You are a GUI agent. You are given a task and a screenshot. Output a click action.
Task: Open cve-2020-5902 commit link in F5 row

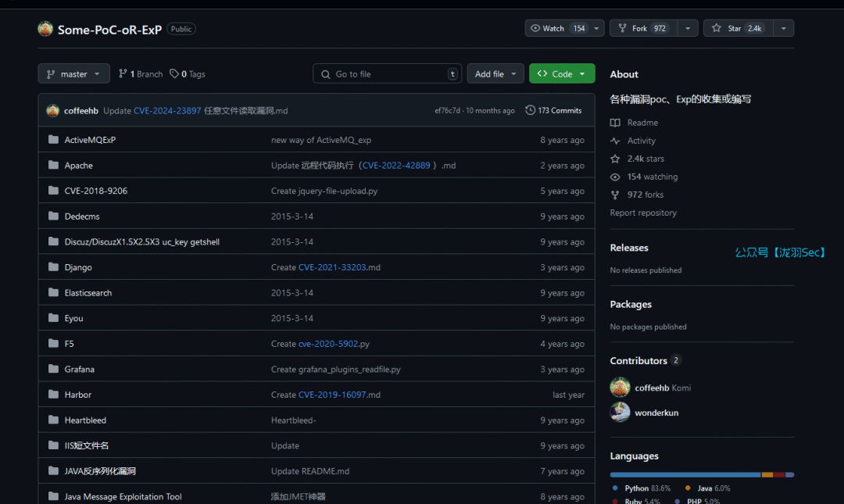pyautogui.click(x=327, y=344)
